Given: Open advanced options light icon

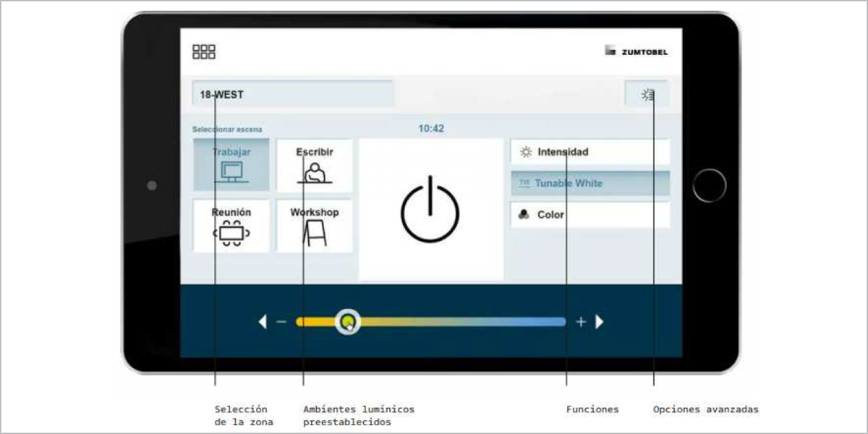Looking at the screenshot, I should tap(647, 95).
